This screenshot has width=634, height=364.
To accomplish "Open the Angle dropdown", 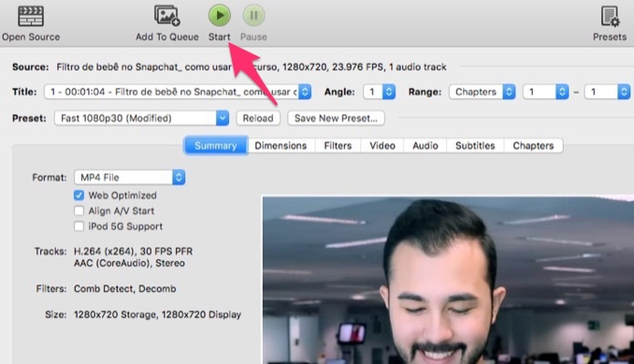I will point(379,92).
